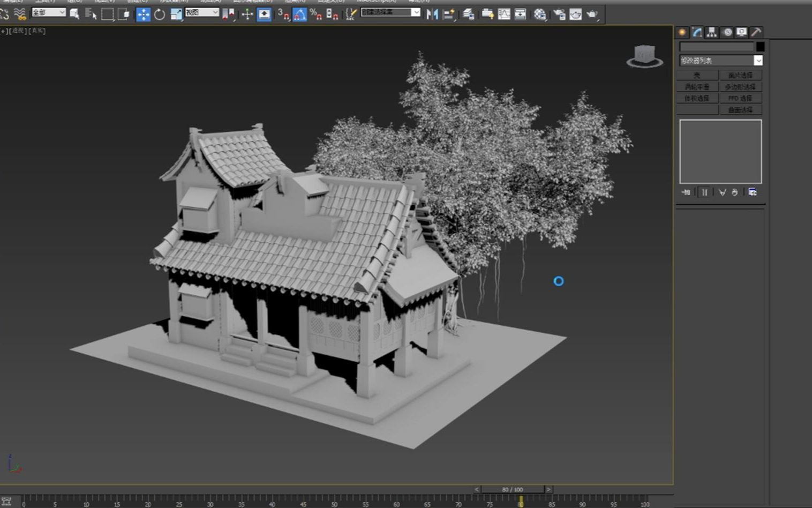Toggle Pin Stack in modifier panel
This screenshot has height=508, width=812.
686,192
